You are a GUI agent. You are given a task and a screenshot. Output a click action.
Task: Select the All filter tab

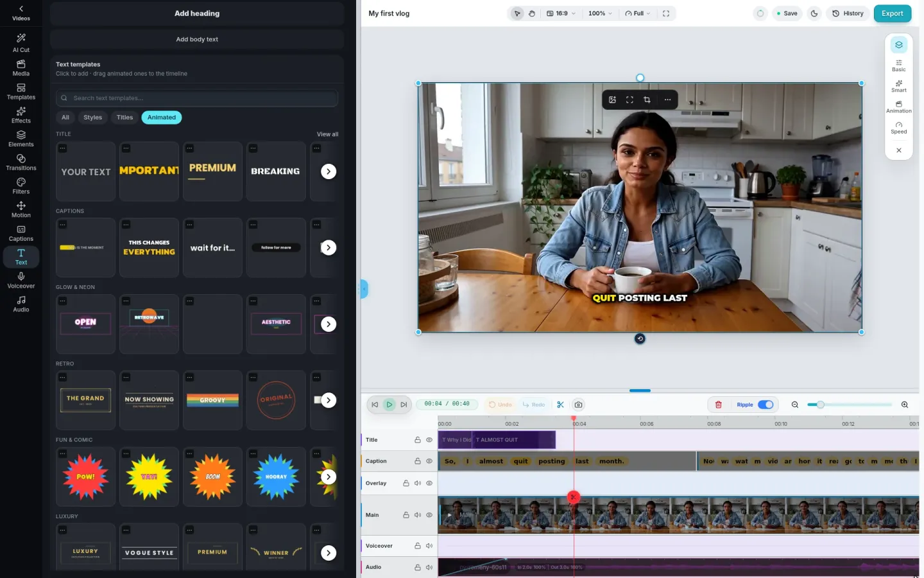65,118
